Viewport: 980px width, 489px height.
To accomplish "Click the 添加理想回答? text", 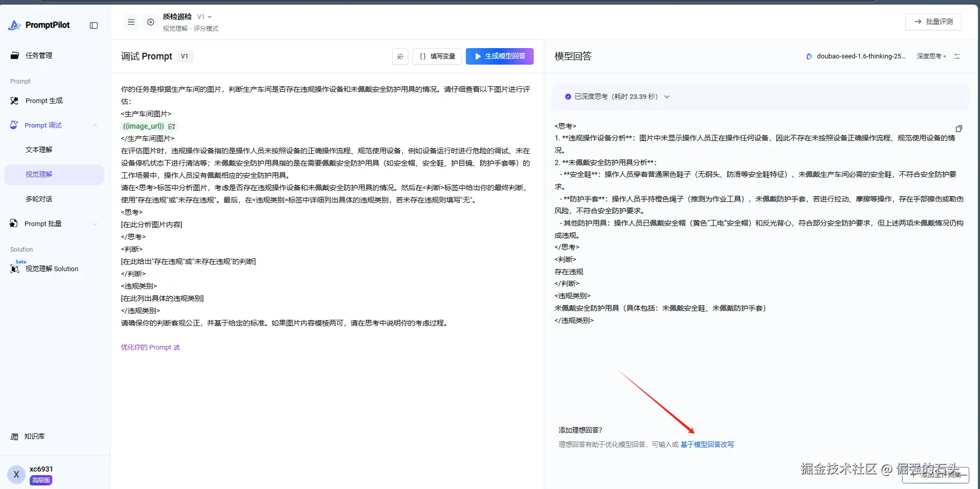I will [x=580, y=430].
